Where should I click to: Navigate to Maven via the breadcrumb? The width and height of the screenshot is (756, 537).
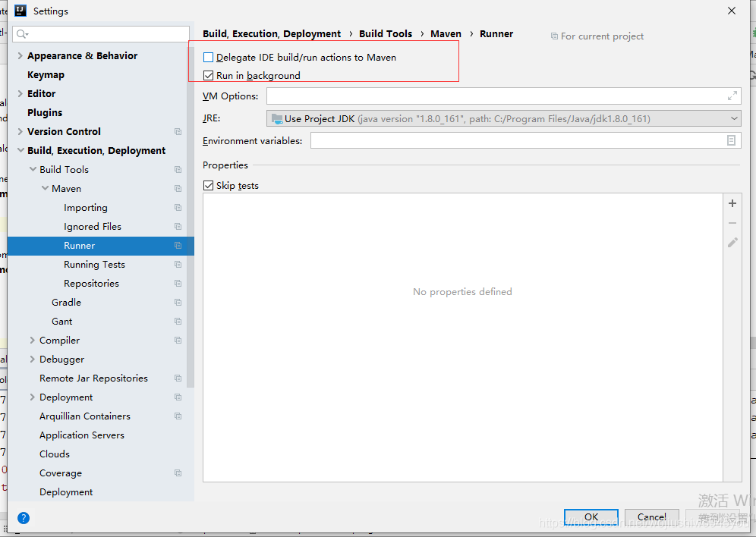(446, 33)
